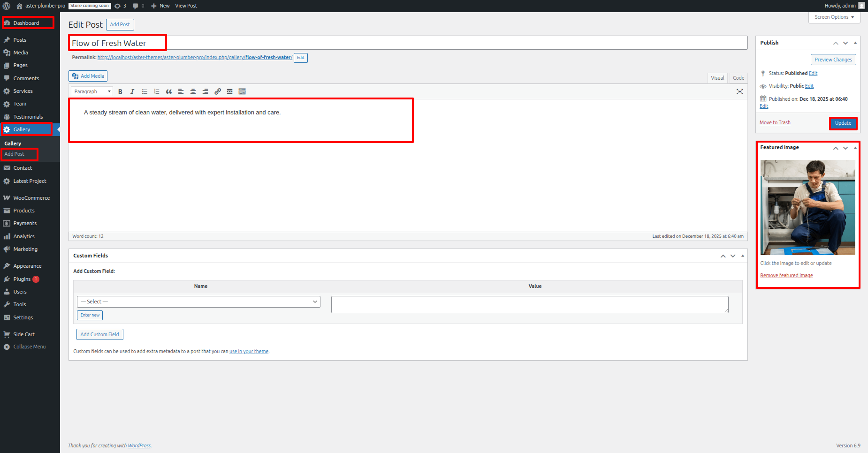Apply italic formatting in editor toolbar

pos(132,92)
